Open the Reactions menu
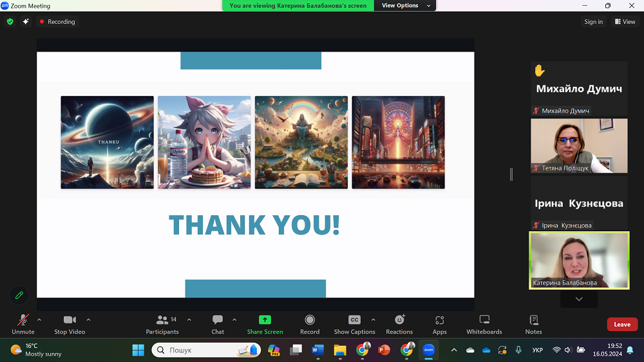Image resolution: width=644 pixels, height=362 pixels. [399, 323]
